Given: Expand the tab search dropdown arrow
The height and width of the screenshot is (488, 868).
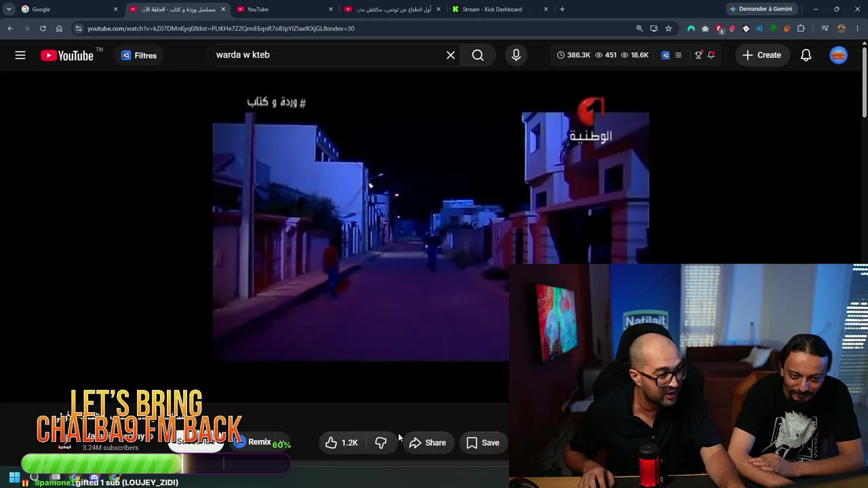Looking at the screenshot, I should (9, 9).
